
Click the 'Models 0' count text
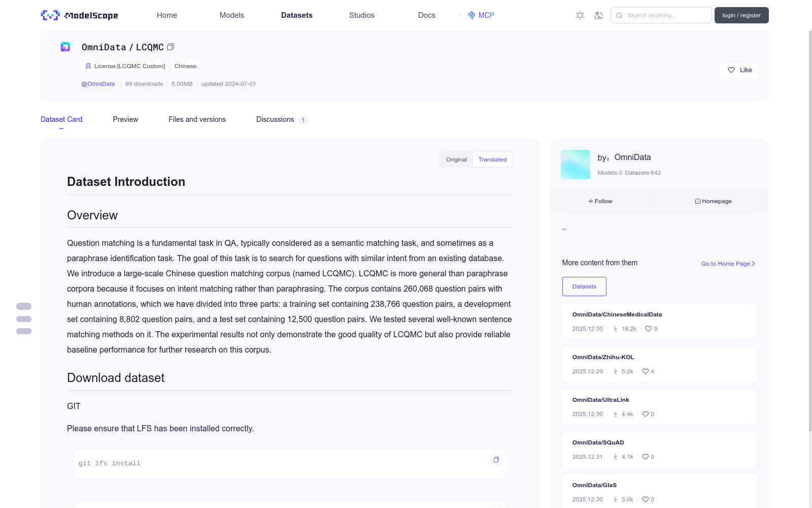coord(610,173)
